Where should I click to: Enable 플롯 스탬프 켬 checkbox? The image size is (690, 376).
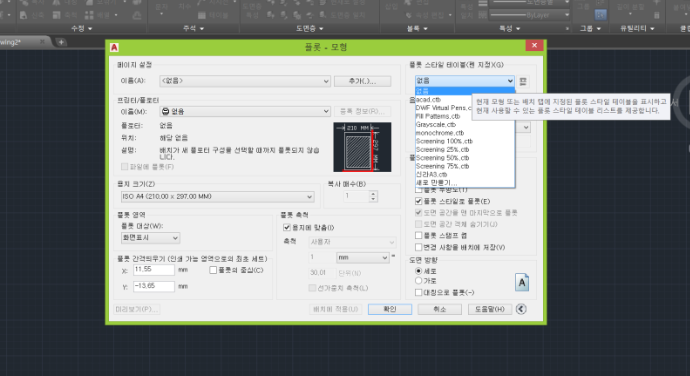pos(418,236)
